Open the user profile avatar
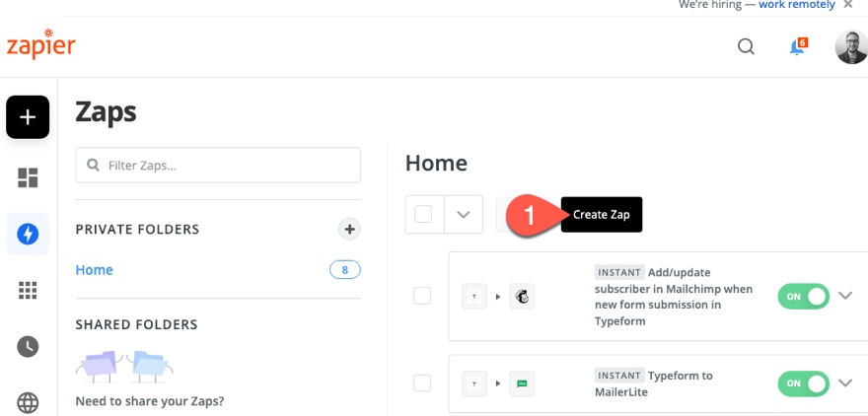Image resolution: width=868 pixels, height=416 pixels. point(851,46)
